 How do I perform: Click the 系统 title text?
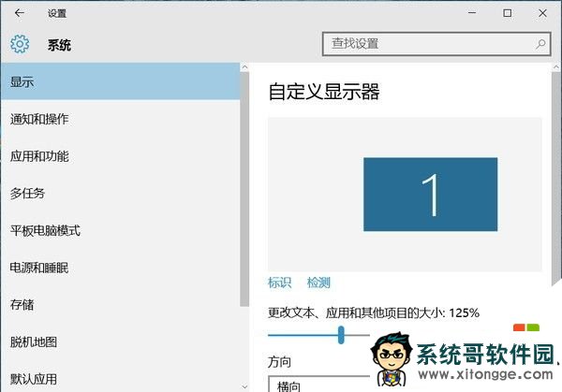click(x=60, y=45)
